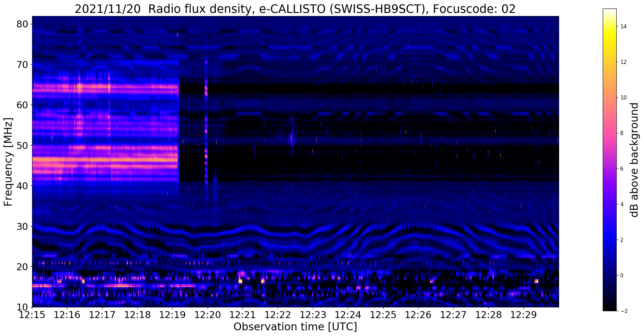Viewport: 644px width, 336px height.
Task: Click the colorbar tick value 4
Action: (622, 204)
